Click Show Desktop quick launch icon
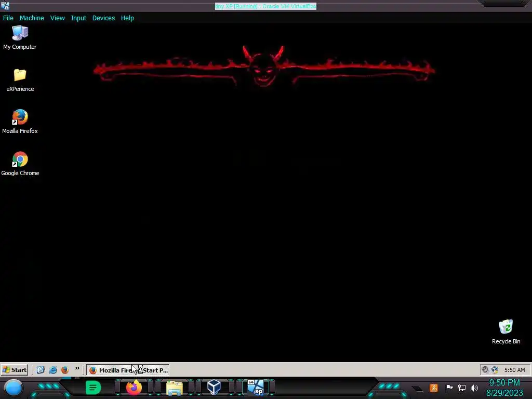This screenshot has width=532, height=399. 41,370
